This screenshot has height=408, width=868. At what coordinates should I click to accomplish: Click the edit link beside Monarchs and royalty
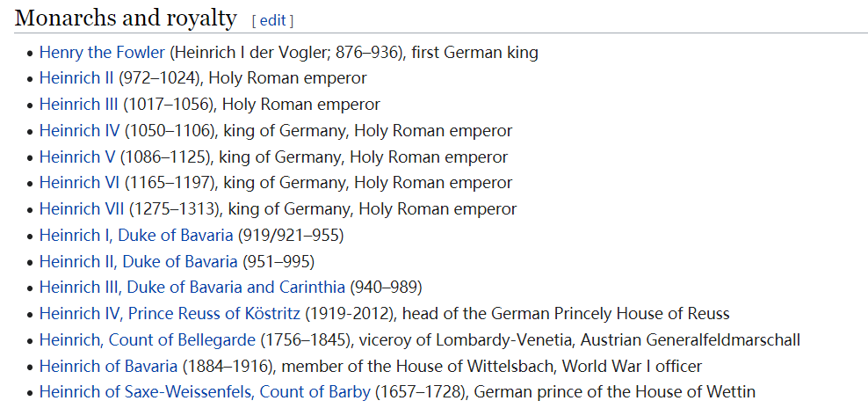(272, 20)
